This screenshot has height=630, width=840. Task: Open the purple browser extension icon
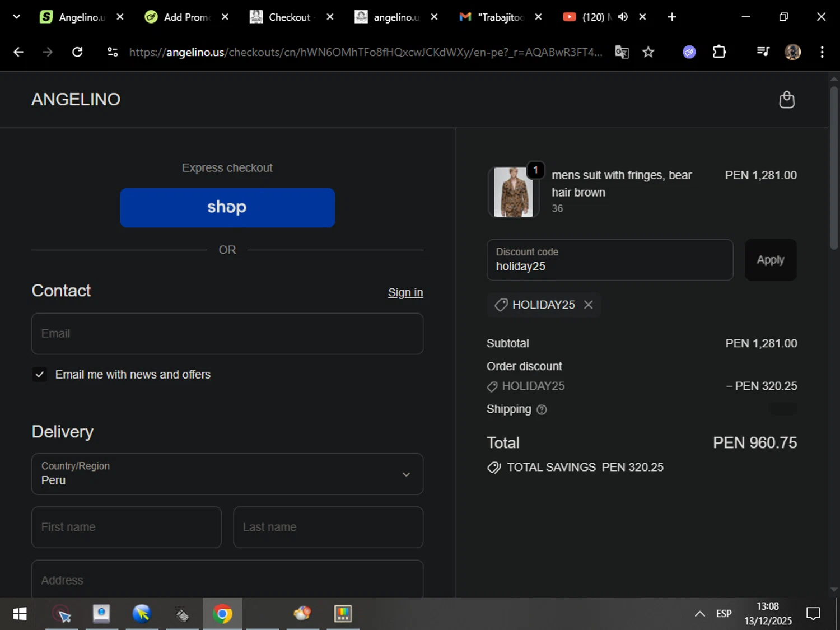point(689,52)
